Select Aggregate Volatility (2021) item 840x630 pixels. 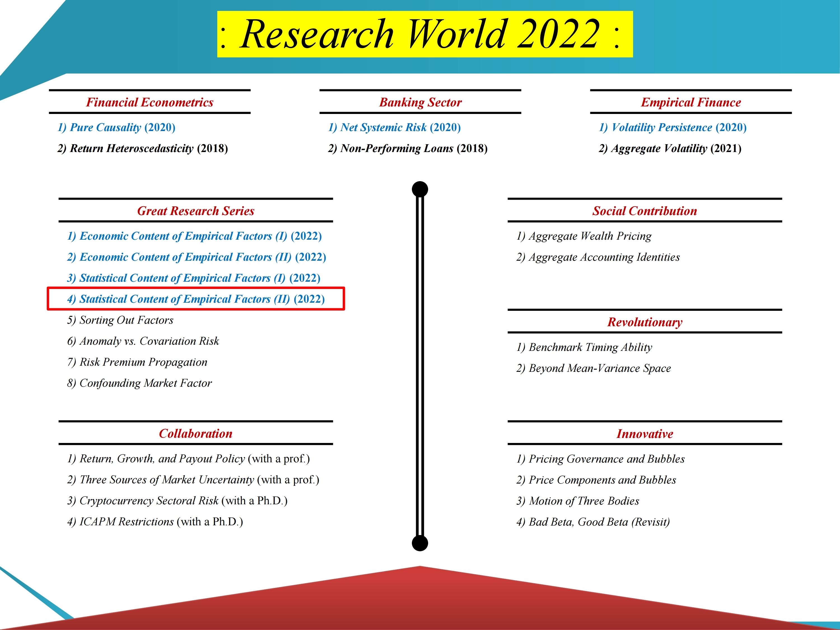pyautogui.click(x=670, y=148)
